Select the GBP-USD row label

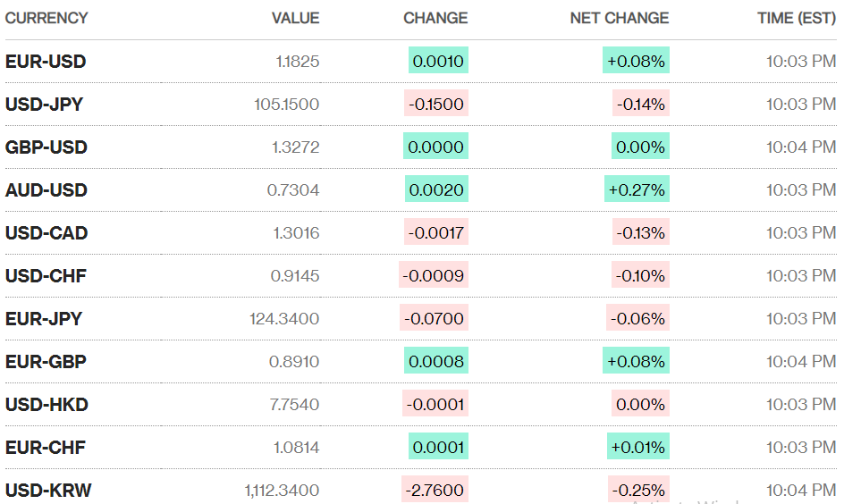coord(46,147)
